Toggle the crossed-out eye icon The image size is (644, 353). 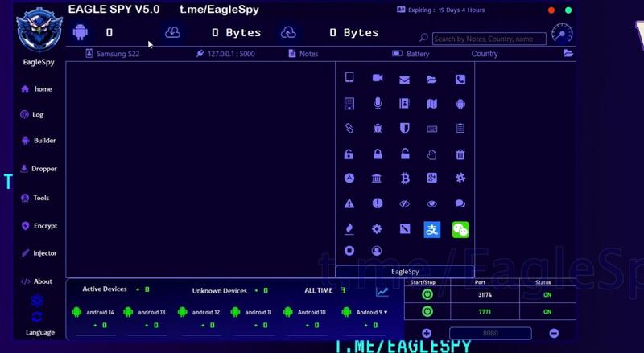[x=405, y=204]
